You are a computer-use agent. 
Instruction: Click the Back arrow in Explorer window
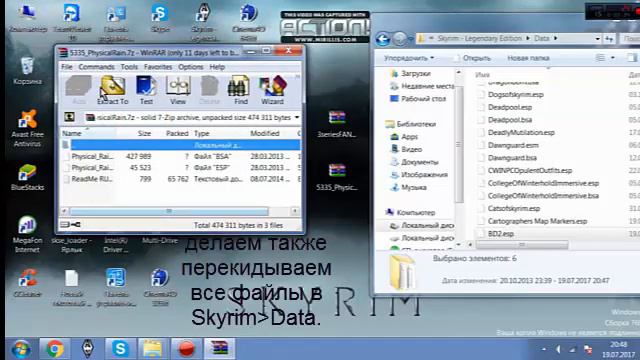382,39
